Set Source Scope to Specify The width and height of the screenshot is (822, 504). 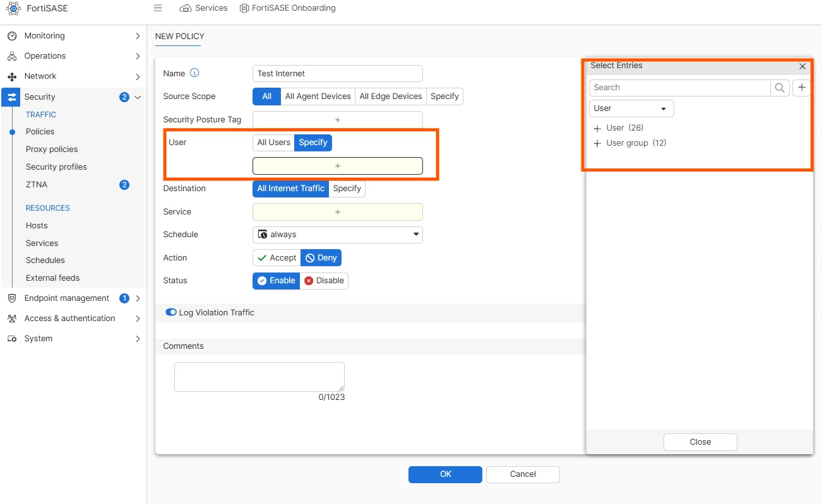click(444, 97)
